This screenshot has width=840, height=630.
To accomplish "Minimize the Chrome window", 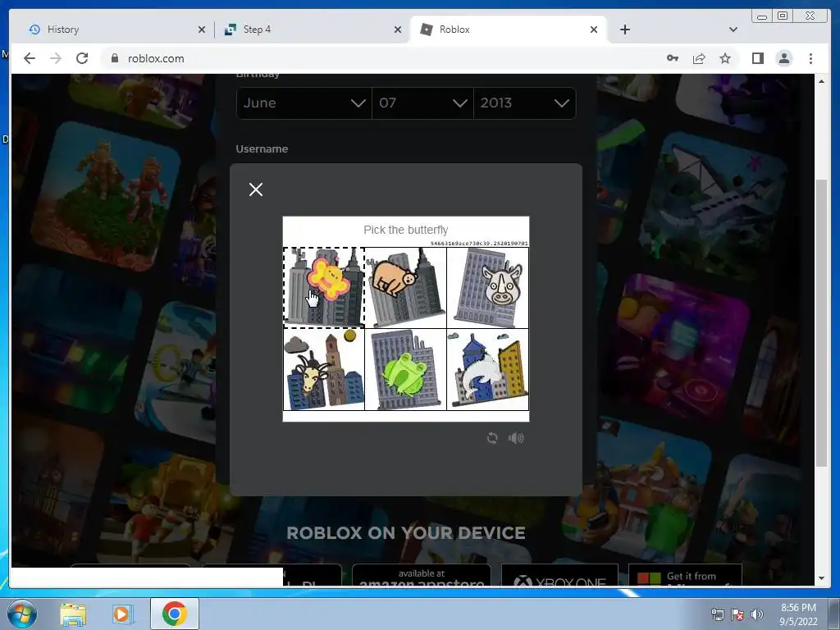I will [761, 16].
